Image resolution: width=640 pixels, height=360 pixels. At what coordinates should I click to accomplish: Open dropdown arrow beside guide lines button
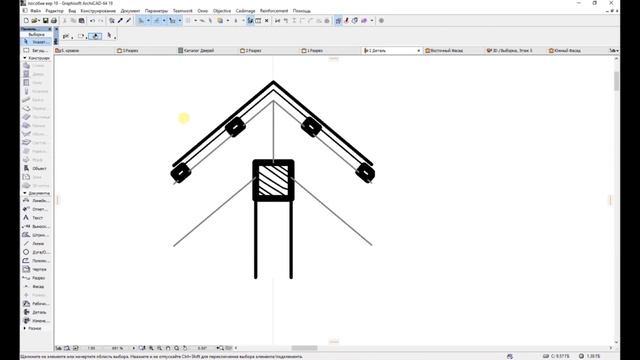[x=148, y=20]
